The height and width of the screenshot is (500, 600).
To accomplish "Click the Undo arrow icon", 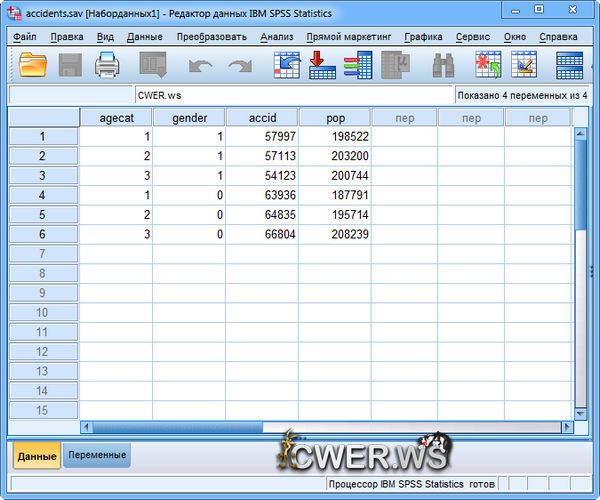I will (x=201, y=66).
